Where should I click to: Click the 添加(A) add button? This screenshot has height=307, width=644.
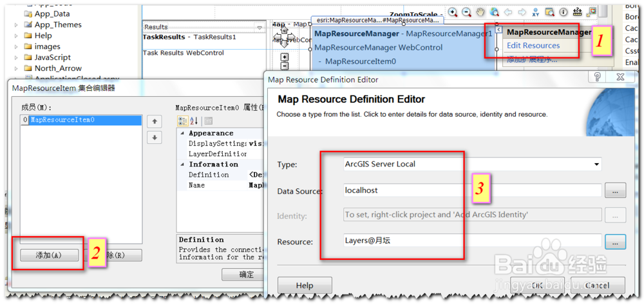point(50,255)
